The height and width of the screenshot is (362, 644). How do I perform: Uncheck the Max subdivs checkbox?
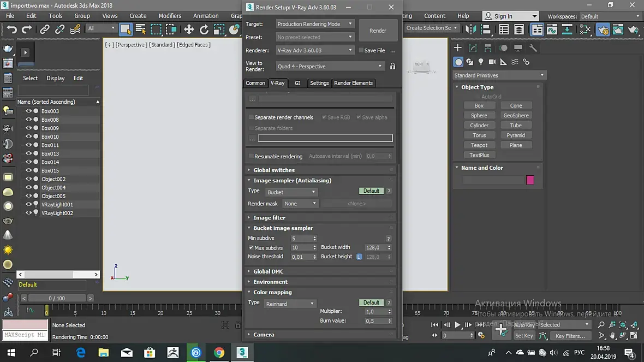point(252,248)
